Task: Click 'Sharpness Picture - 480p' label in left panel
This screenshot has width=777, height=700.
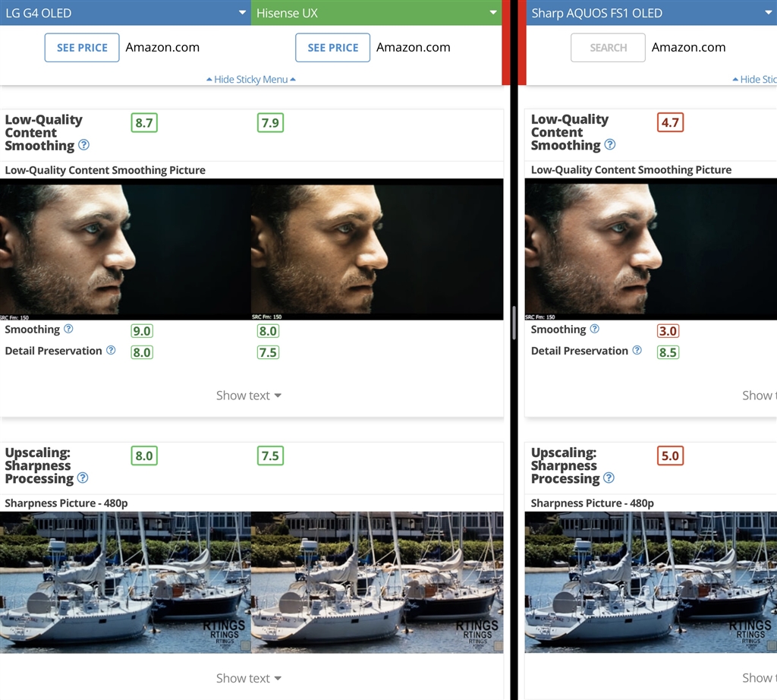Action: point(67,503)
